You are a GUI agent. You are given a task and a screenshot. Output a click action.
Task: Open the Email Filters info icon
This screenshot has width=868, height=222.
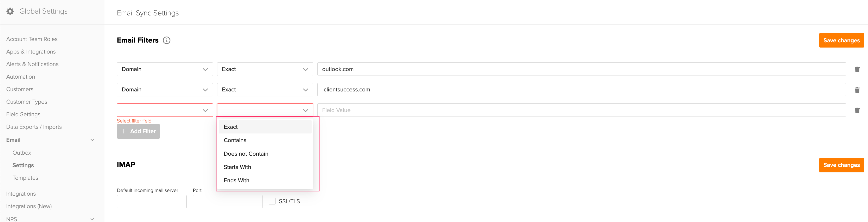pyautogui.click(x=167, y=40)
